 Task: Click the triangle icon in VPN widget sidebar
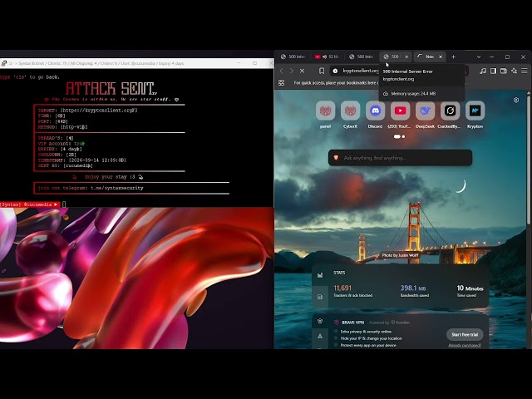(x=320, y=336)
